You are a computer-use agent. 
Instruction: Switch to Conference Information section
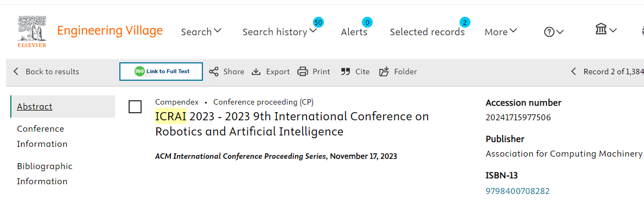pos(41,137)
